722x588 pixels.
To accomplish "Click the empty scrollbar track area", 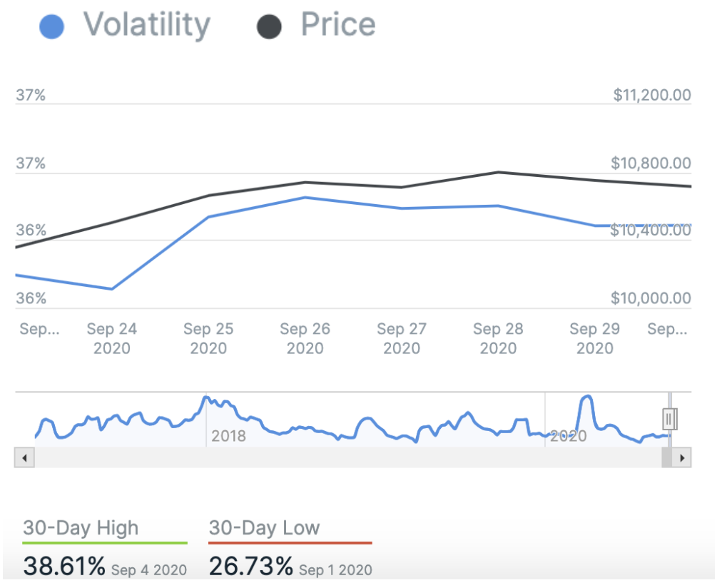I will tap(342, 457).
